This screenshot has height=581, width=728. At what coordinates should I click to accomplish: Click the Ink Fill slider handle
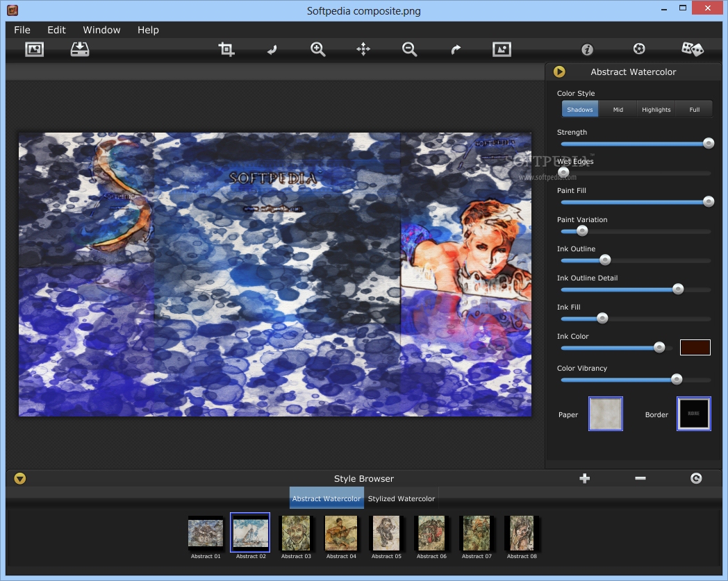(602, 318)
